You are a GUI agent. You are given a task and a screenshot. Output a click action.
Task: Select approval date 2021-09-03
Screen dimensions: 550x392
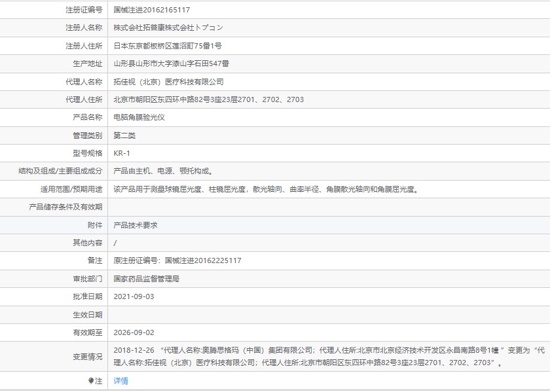click(134, 296)
